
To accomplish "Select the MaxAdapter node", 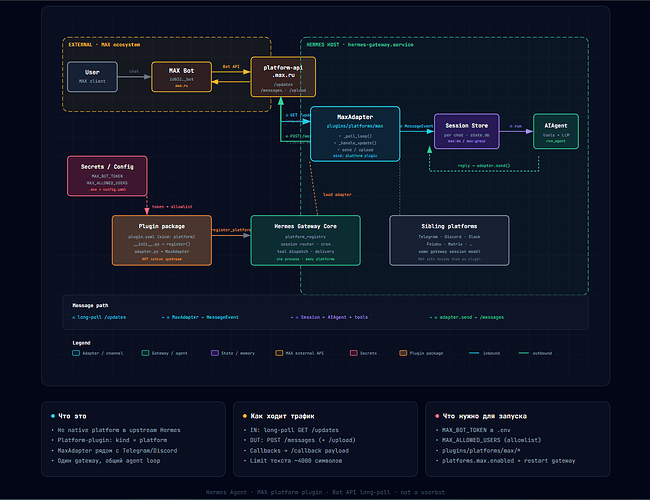I will (x=355, y=134).
